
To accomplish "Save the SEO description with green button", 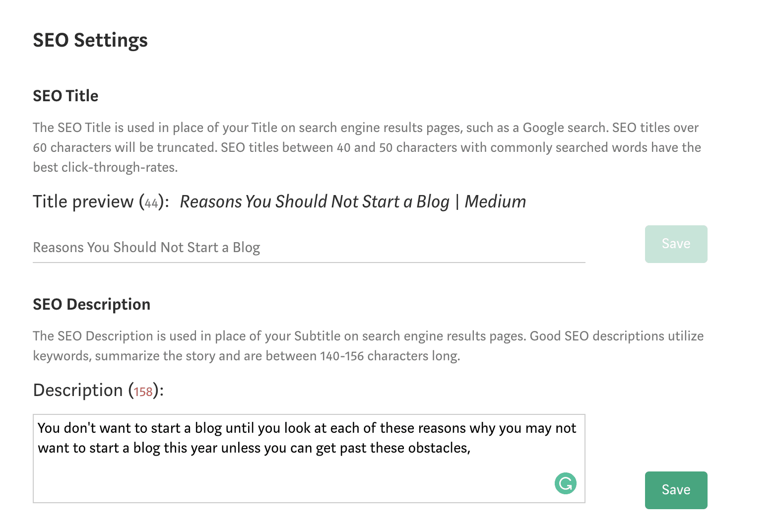I will pos(676,490).
